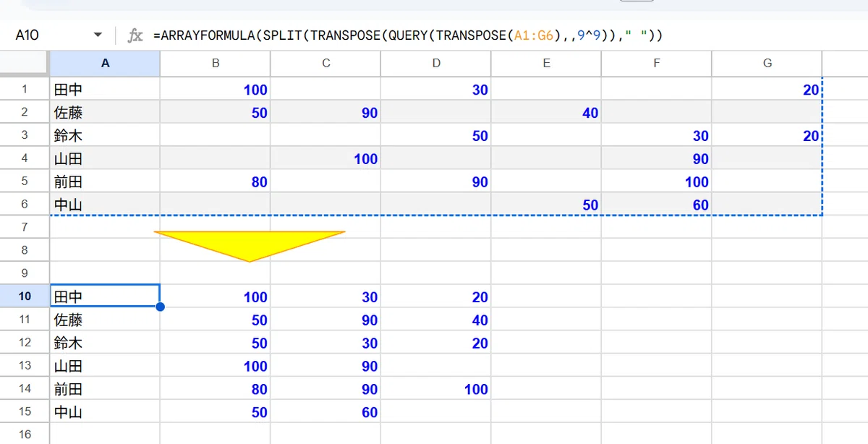The height and width of the screenshot is (444, 868).
Task: Select row 12 header
Action: click(25, 343)
